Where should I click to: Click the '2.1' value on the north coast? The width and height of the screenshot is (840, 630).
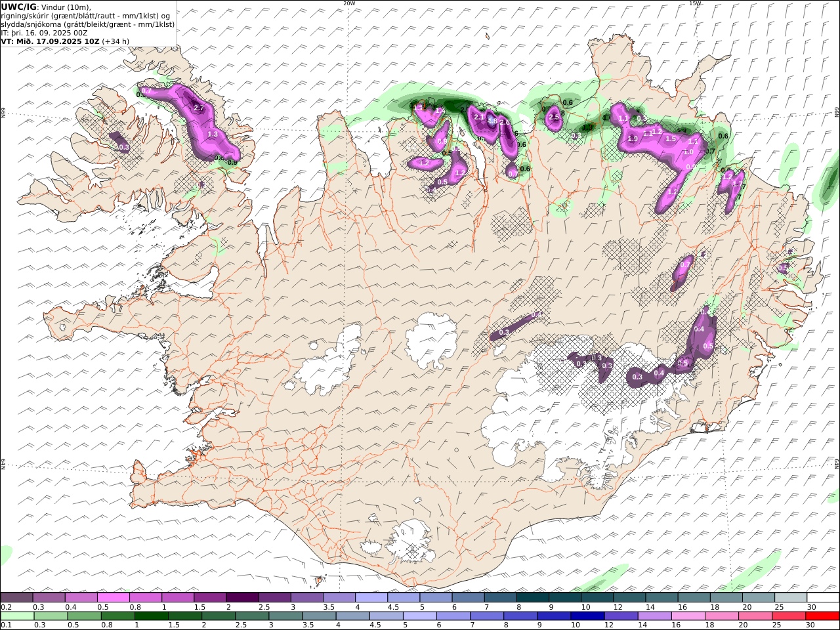[478, 117]
